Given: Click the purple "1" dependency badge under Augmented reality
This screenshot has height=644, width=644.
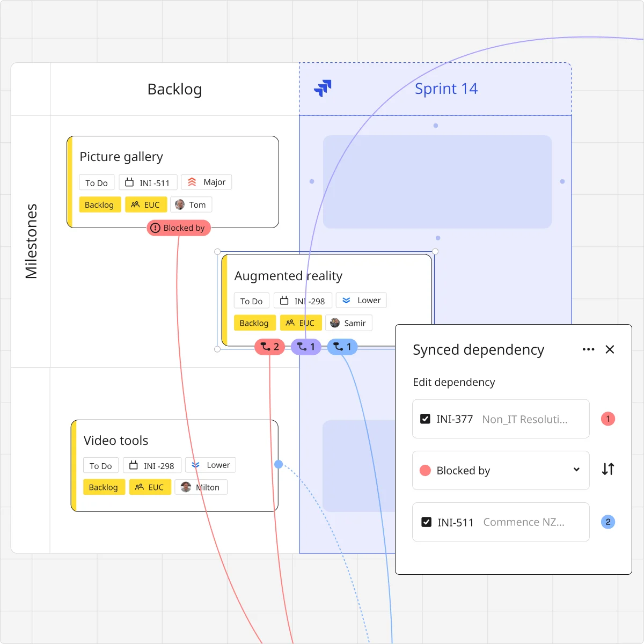Looking at the screenshot, I should 306,347.
